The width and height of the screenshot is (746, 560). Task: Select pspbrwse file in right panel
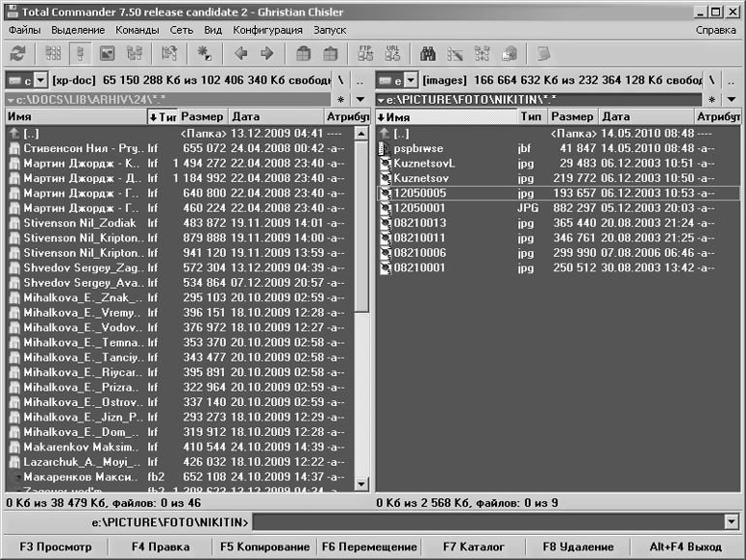(418, 148)
